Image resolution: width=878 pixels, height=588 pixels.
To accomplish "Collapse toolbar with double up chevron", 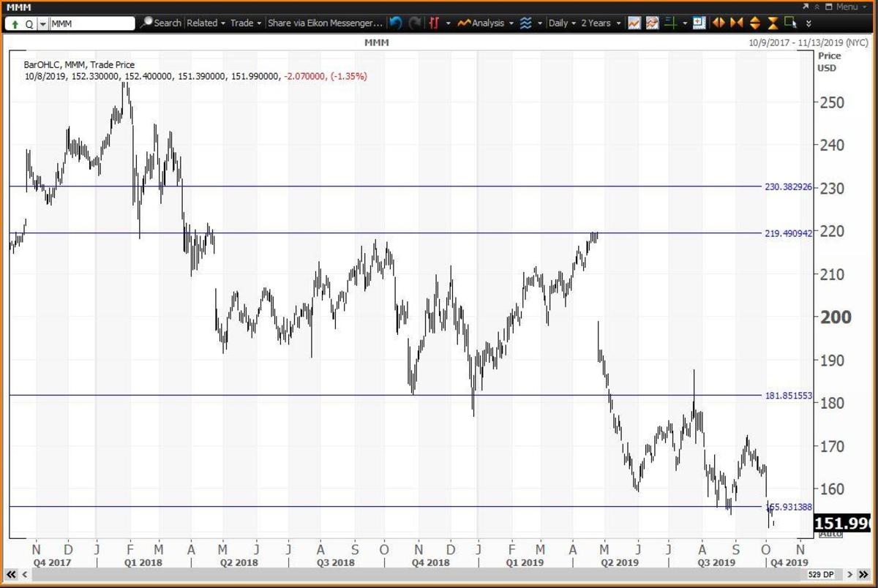I will pyautogui.click(x=817, y=7).
